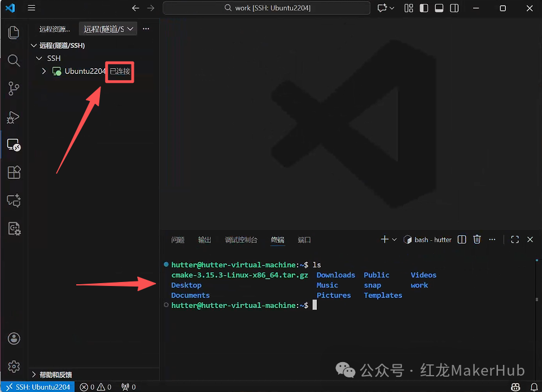Open the Search view in activity bar
Screen dimensions: 542x392
[14, 60]
